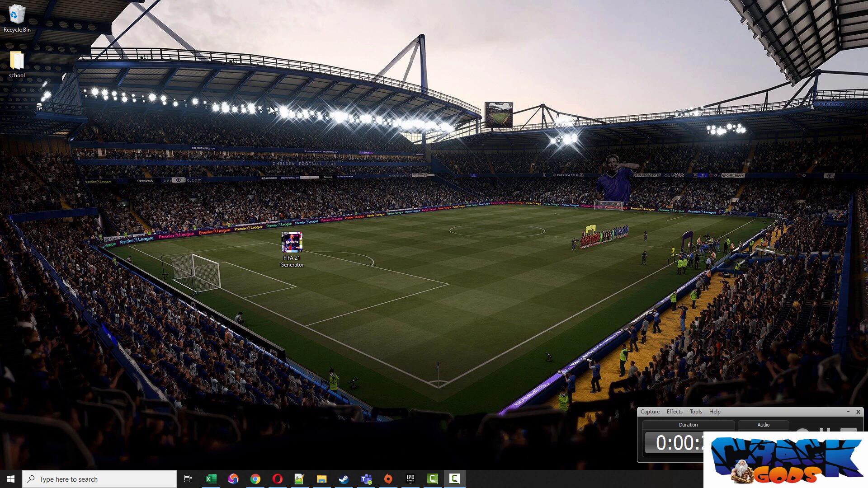Open the Tools menu in recorder
The image size is (868, 488).
pyautogui.click(x=696, y=412)
